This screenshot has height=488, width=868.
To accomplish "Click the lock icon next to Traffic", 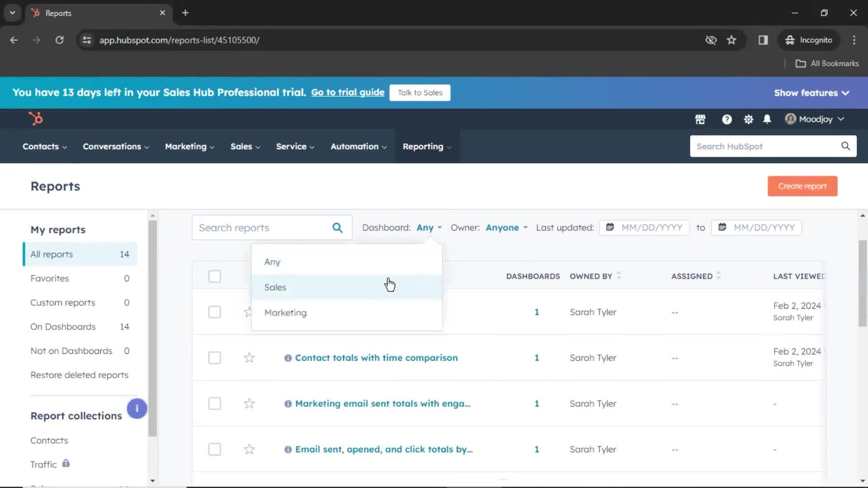I will (x=66, y=464).
